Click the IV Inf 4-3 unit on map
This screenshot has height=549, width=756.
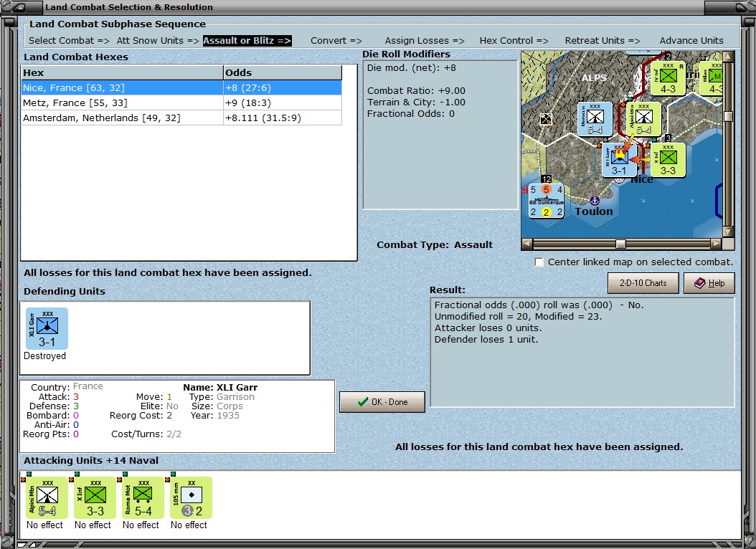(668, 78)
